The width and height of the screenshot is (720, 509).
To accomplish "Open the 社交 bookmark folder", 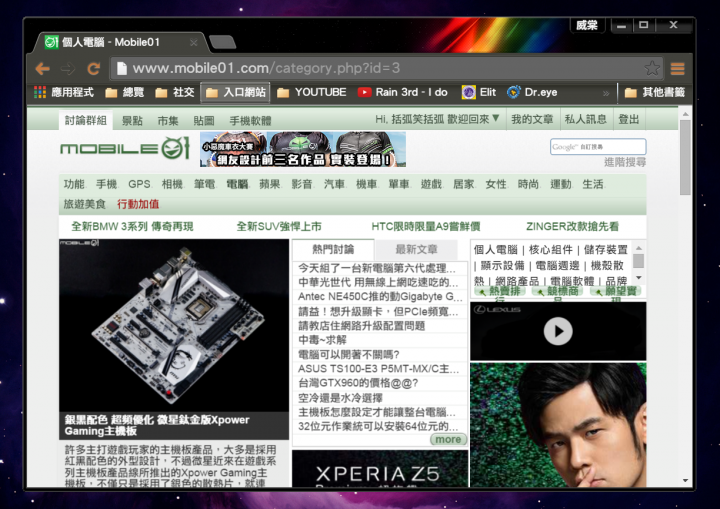I will click(x=175, y=92).
